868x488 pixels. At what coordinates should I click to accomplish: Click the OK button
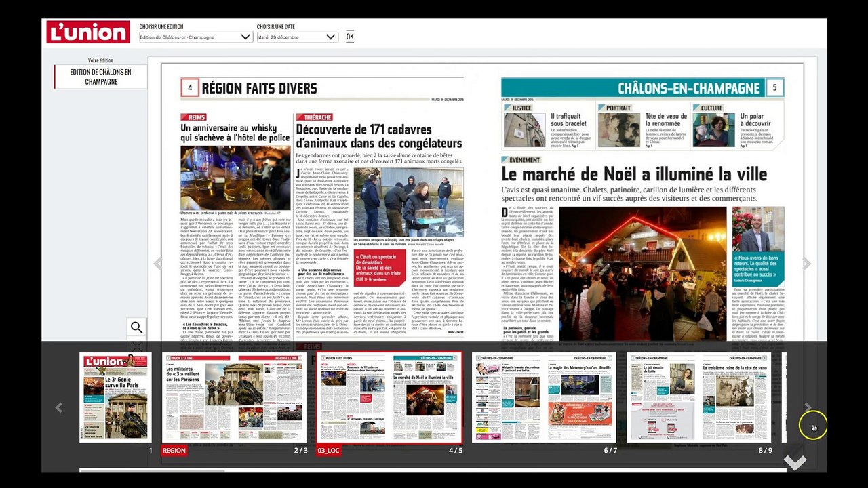tap(350, 37)
